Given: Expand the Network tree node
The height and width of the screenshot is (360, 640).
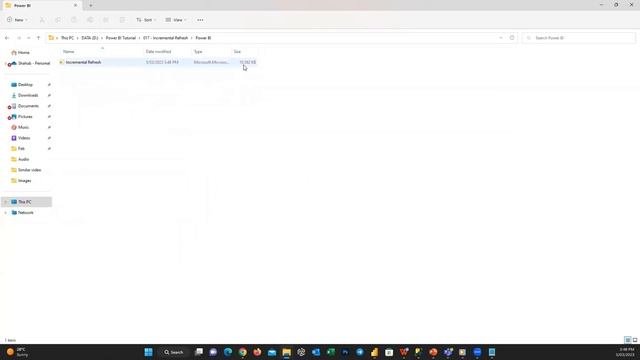Looking at the screenshot, I should point(6,213).
